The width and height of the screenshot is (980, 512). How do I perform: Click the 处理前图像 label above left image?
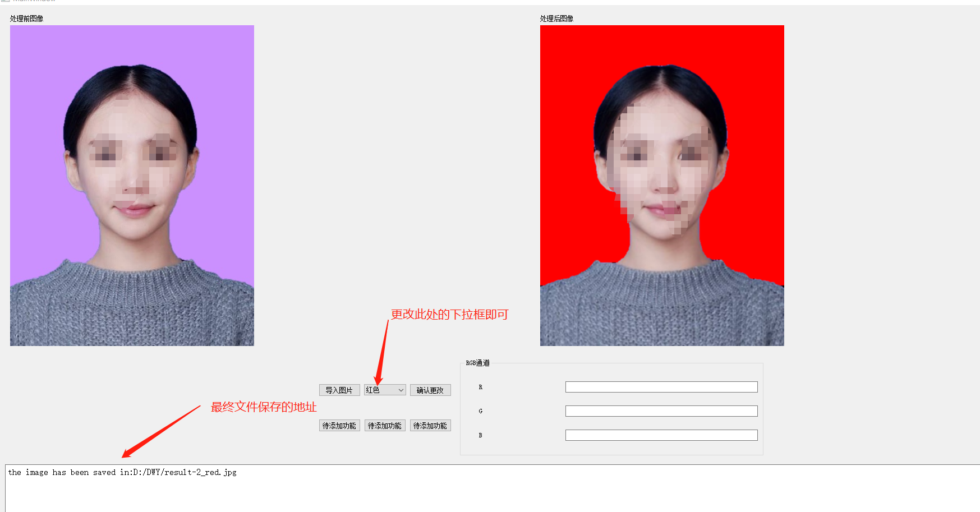tap(25, 19)
